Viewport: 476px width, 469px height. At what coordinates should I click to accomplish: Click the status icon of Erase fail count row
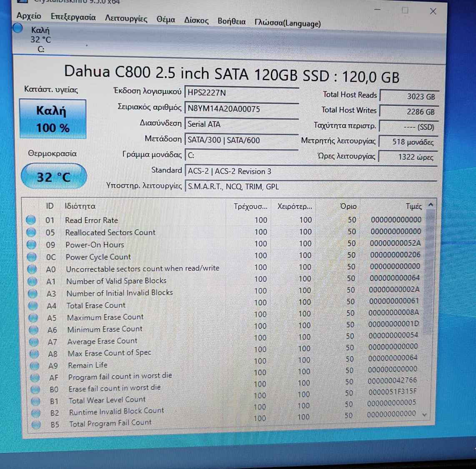click(x=35, y=389)
